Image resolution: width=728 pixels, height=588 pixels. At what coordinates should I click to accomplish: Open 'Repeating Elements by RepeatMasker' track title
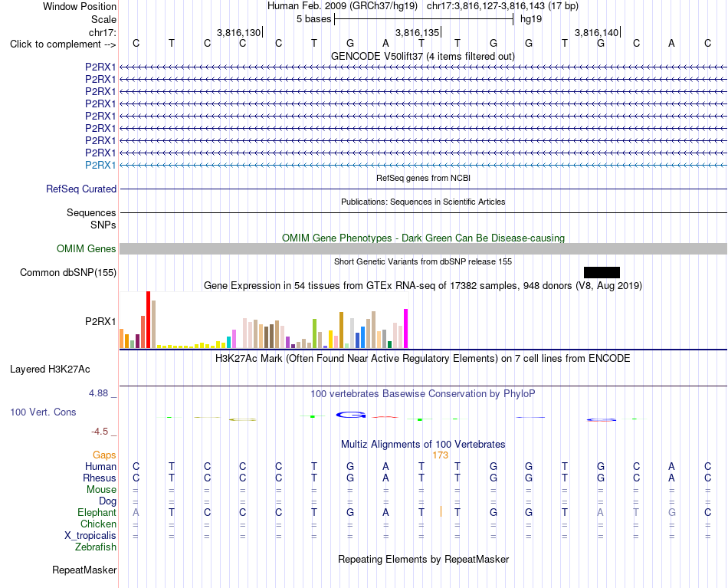click(423, 559)
